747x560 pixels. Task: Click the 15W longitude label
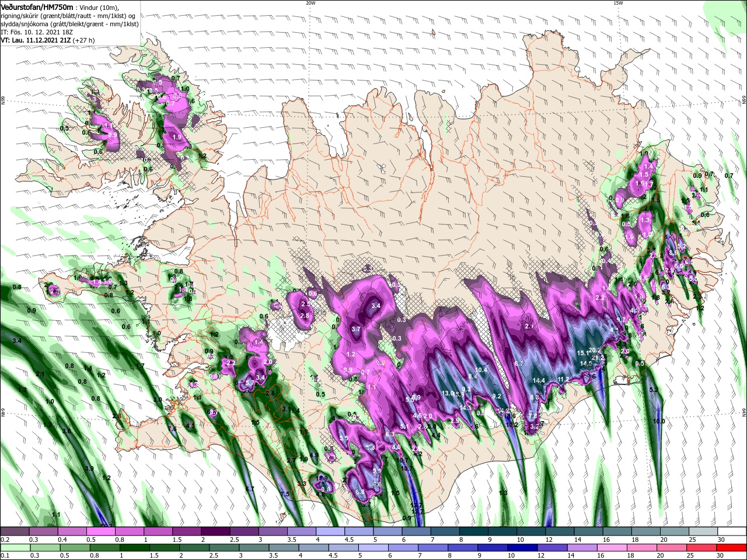point(618,3)
